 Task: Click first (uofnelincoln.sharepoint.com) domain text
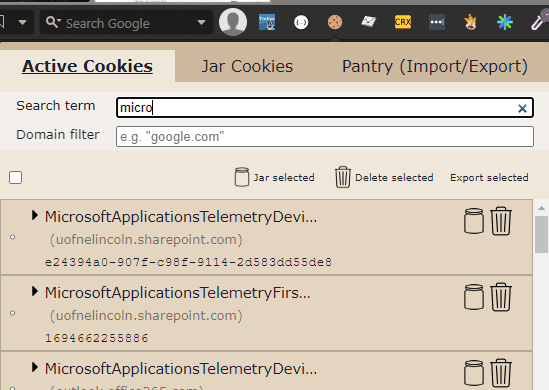coord(146,240)
